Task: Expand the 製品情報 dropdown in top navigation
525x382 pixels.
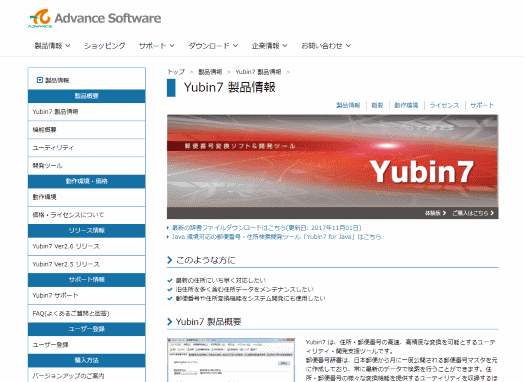Action: pyautogui.click(x=52, y=46)
